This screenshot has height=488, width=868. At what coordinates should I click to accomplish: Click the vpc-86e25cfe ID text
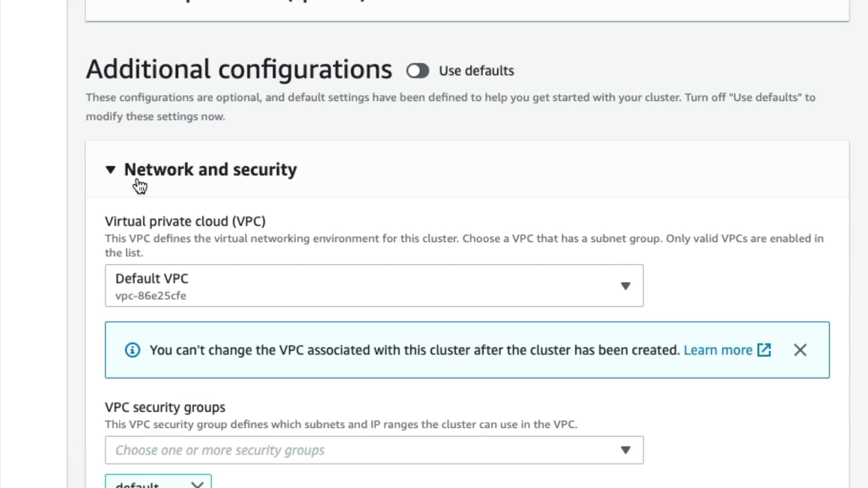point(151,296)
